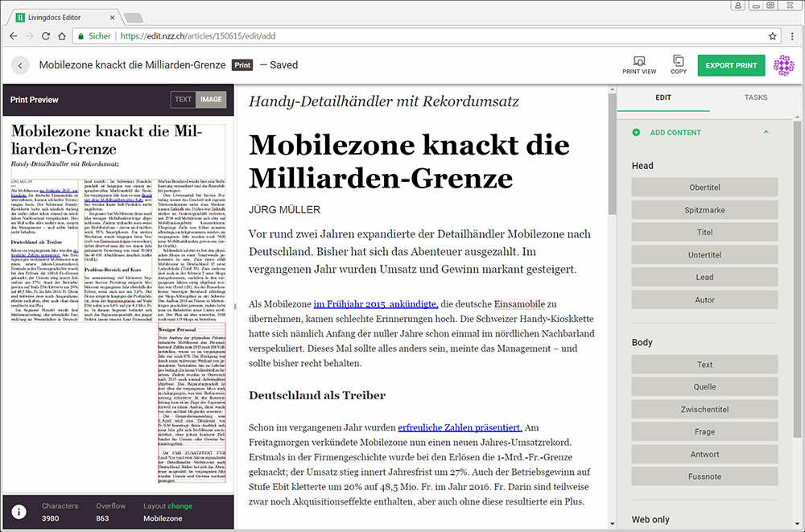Click the Layout name Mobilezone

tap(163, 518)
